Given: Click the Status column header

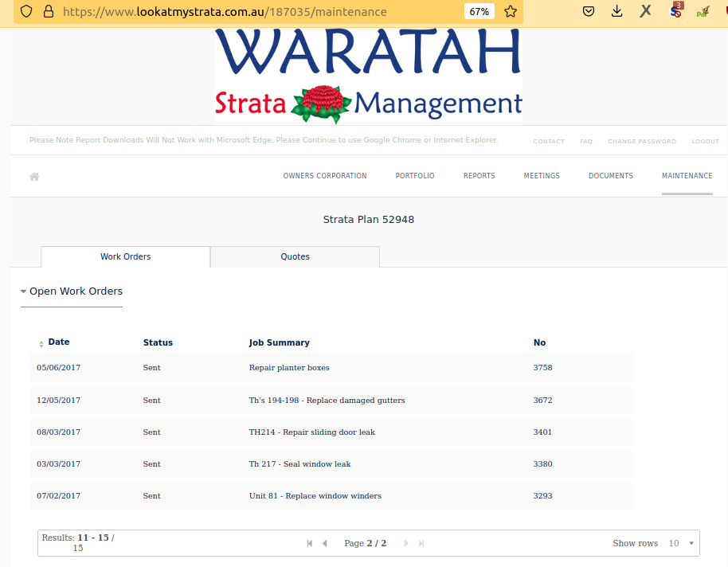Looking at the screenshot, I should (158, 342).
